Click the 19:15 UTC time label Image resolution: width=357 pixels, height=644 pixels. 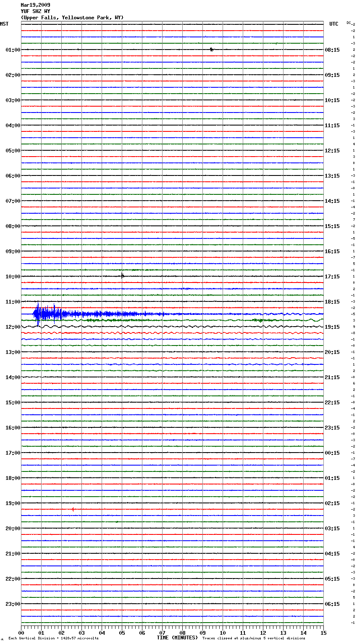(332, 327)
